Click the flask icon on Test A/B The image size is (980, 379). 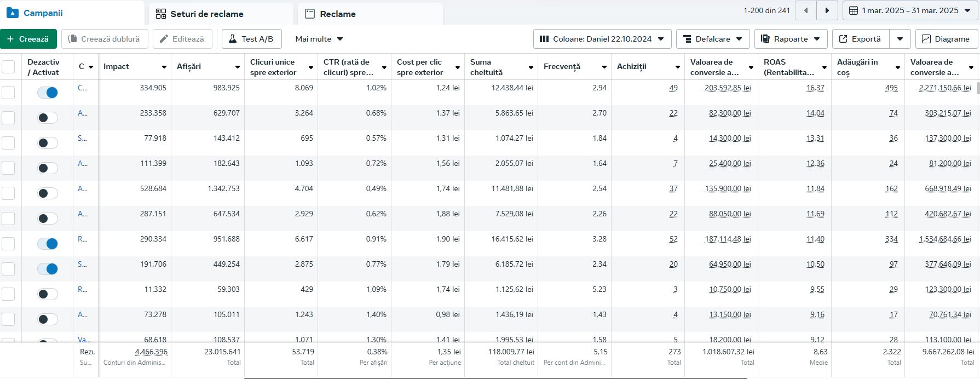pos(233,39)
